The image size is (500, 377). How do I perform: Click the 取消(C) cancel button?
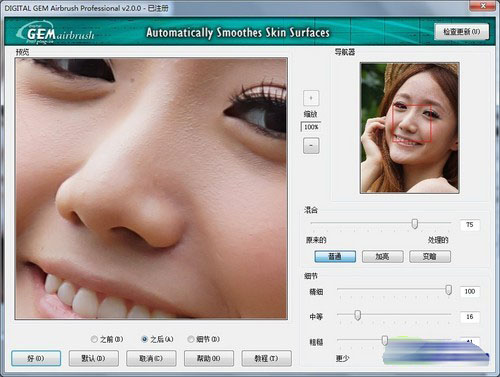point(151,358)
